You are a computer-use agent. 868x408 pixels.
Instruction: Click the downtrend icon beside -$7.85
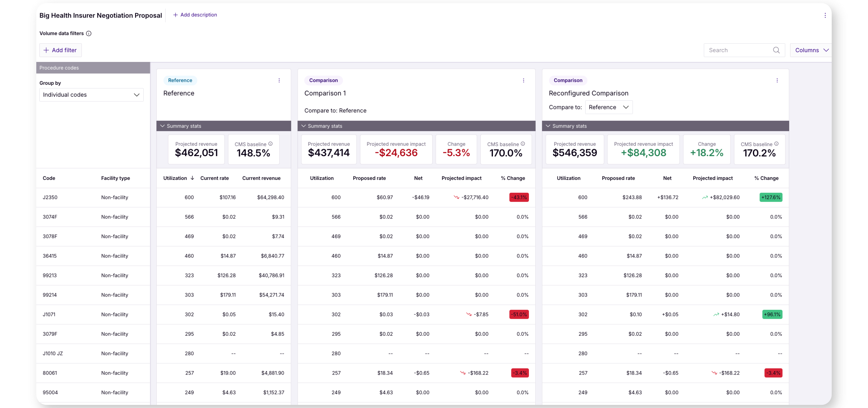[469, 314]
